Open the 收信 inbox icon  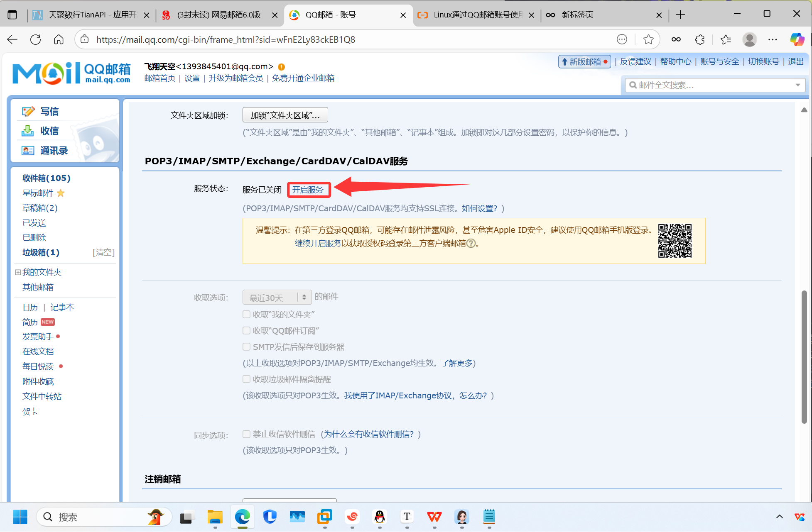[x=27, y=130]
